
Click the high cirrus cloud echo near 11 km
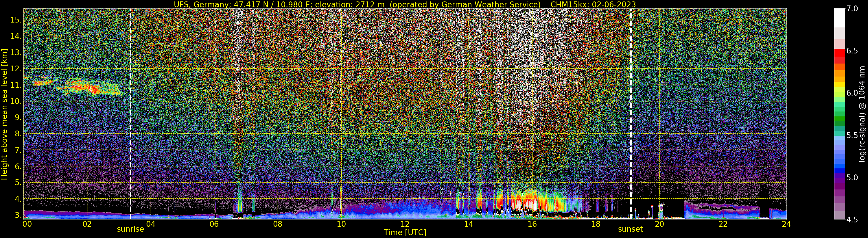(79, 86)
